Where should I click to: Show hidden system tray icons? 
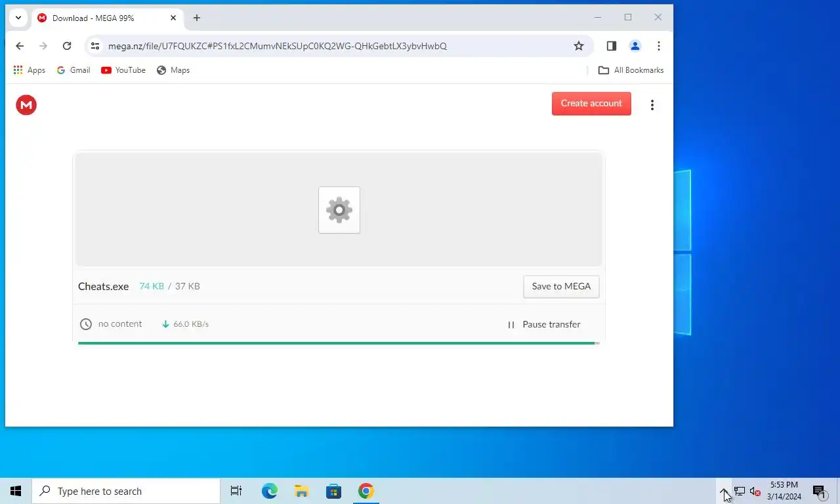tap(723, 491)
